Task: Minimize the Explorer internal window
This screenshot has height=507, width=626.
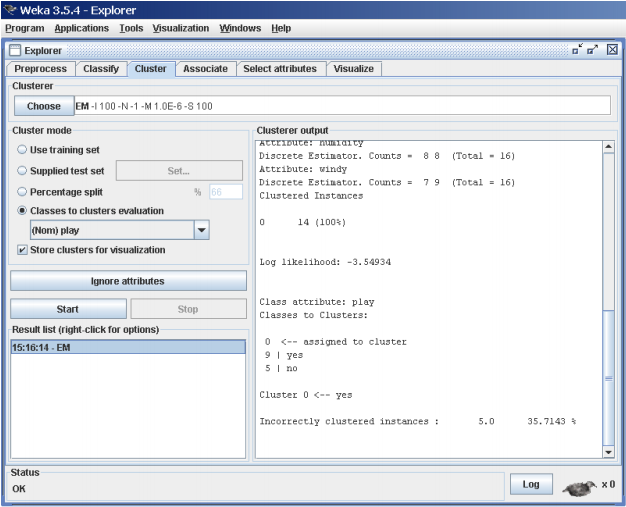Action: click(x=577, y=50)
